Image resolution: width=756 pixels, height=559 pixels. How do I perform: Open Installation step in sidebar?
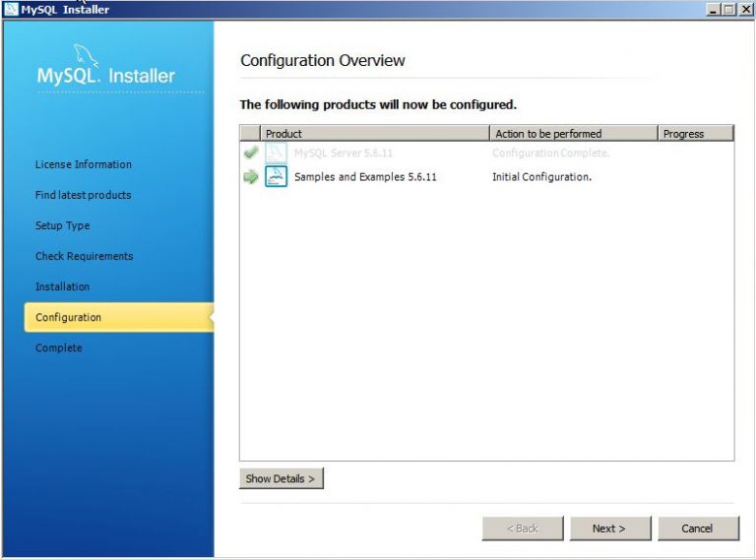[x=63, y=286]
